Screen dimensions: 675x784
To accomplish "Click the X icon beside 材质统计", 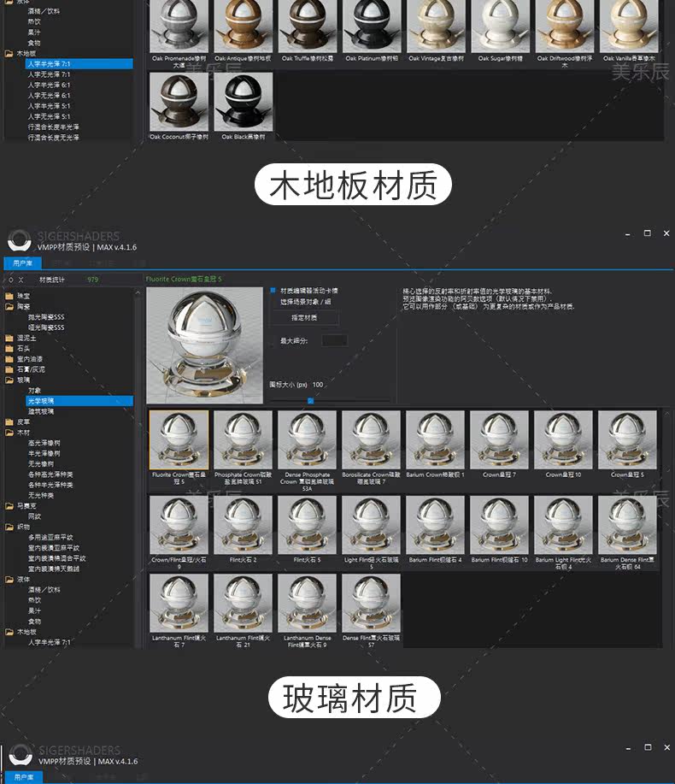I will click(x=21, y=280).
